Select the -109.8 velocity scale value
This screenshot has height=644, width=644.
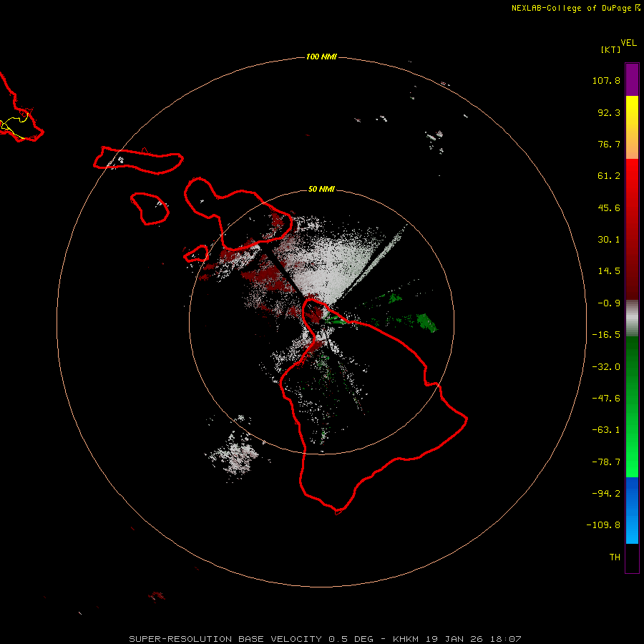tap(603, 525)
